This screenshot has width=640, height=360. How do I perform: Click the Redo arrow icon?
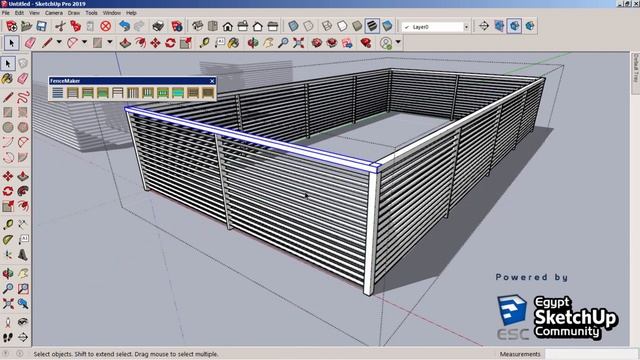coord(139,27)
